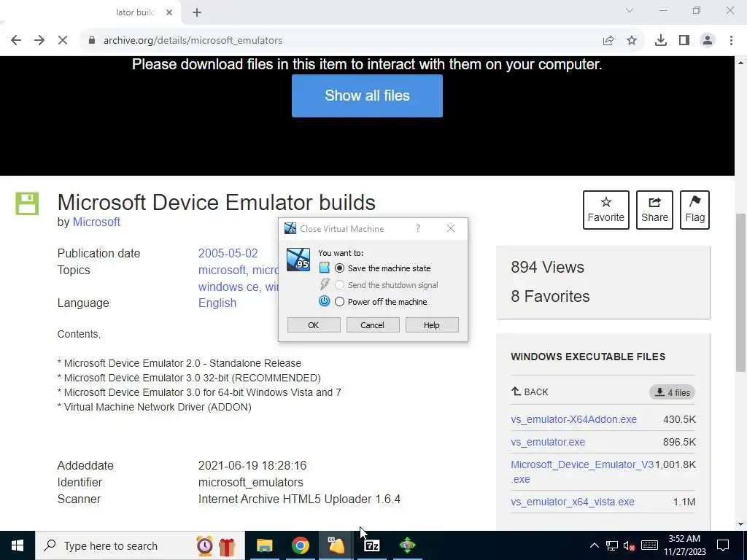
Task: Download vs_emulator-X64Addon.exe
Action: (x=573, y=419)
